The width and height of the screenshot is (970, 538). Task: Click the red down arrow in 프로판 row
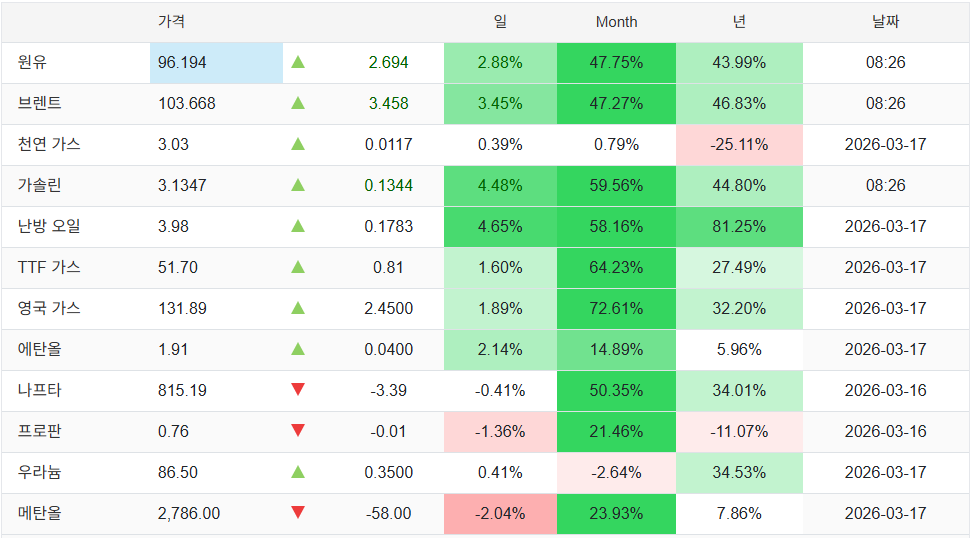tap(298, 430)
